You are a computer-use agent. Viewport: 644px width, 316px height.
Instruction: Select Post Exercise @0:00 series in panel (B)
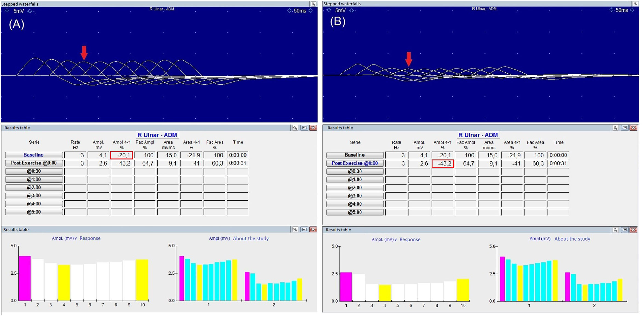(355, 163)
